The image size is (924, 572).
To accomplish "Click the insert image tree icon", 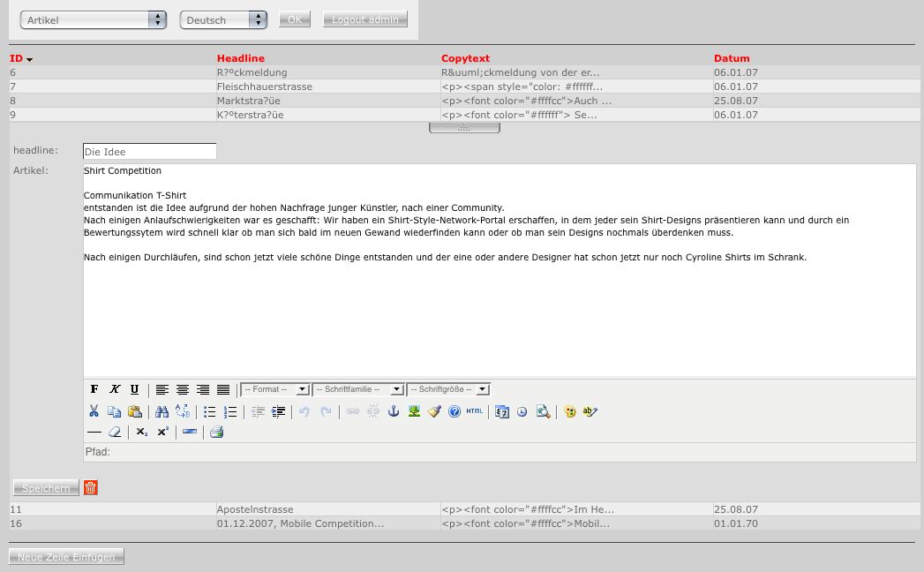I will coord(414,411).
